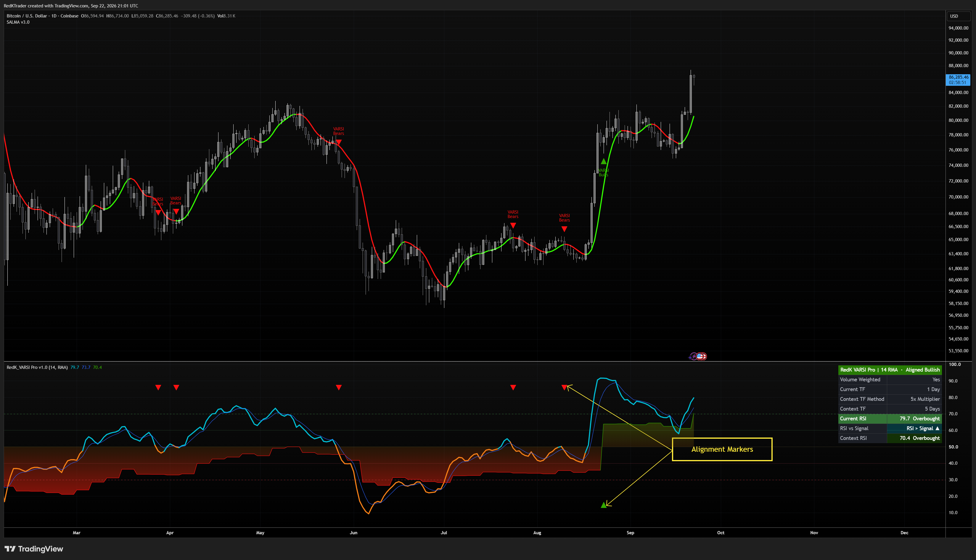Screen dimensions: 976x560
Task: Click the 94,000.00 price axis label
Action: coord(958,28)
